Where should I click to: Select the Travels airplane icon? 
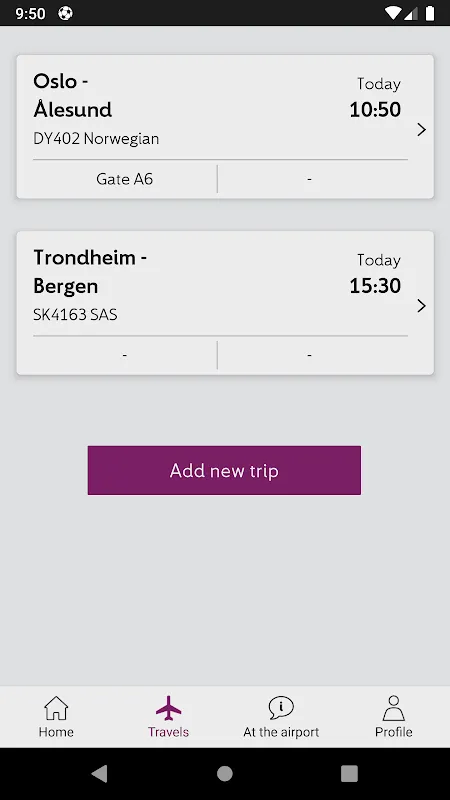point(168,708)
